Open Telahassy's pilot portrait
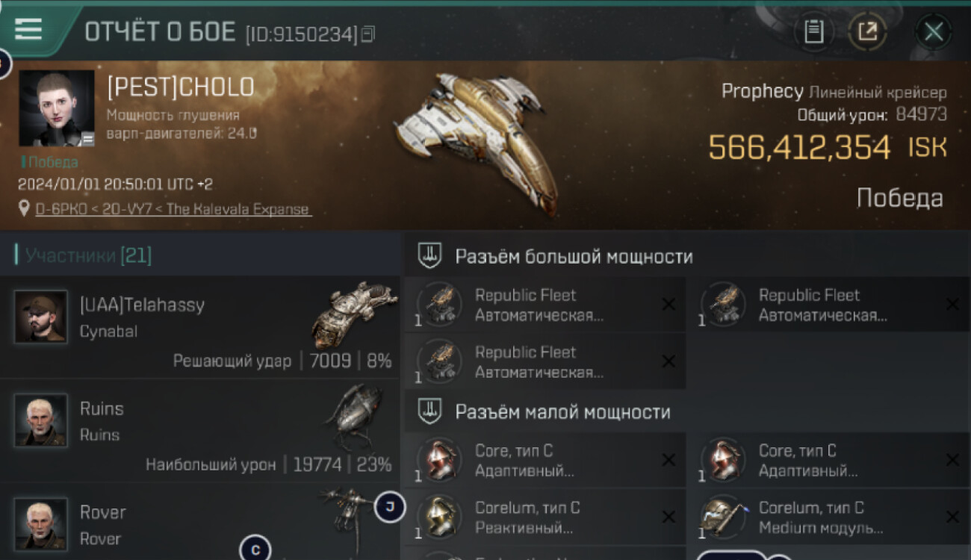This screenshot has width=971, height=560. [40, 317]
